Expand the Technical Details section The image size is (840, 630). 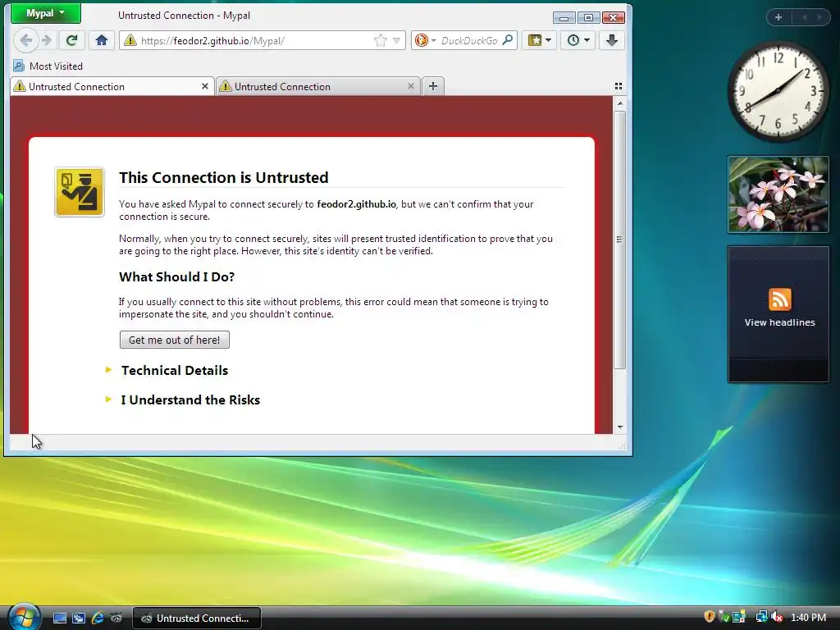tap(174, 370)
